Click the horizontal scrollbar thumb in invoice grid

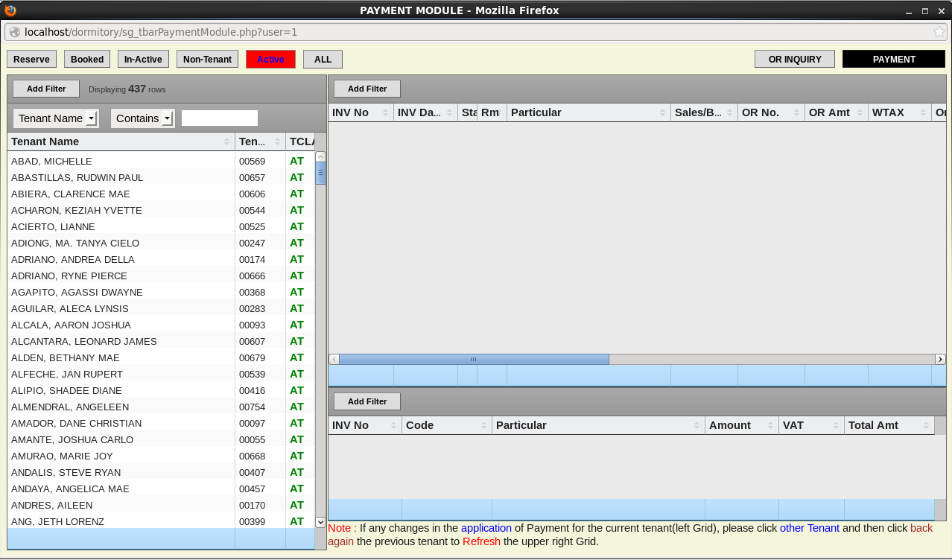(473, 359)
